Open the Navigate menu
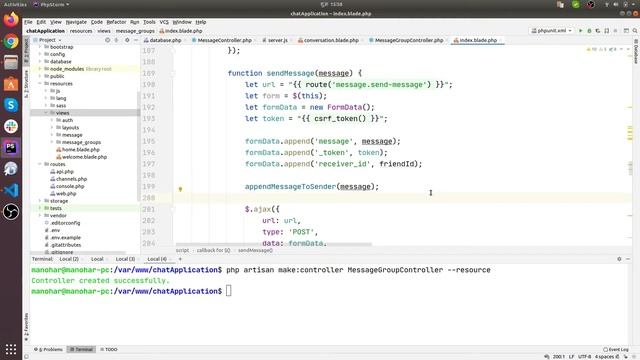 pyautogui.click(x=76, y=22)
